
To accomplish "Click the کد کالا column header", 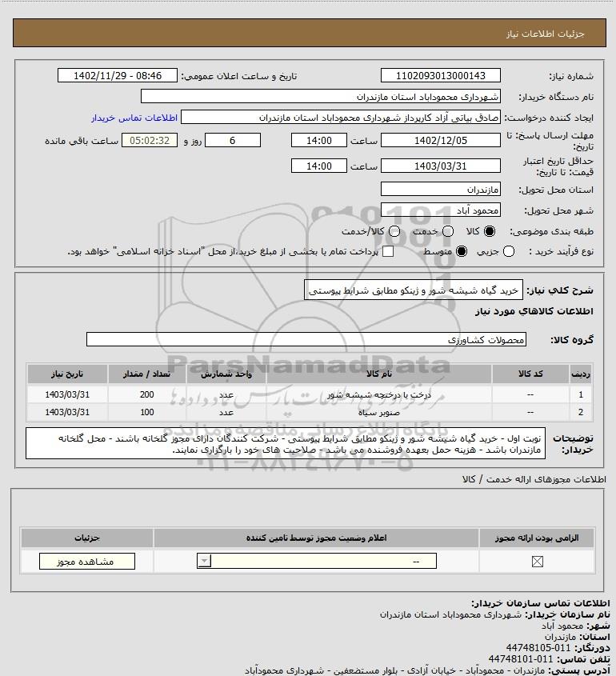I will pyautogui.click(x=530, y=374).
